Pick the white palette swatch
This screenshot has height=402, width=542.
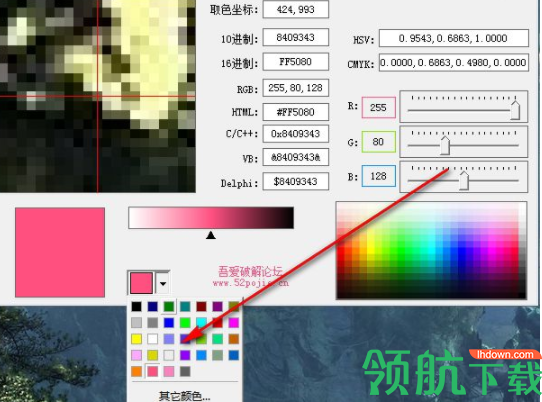pos(152,339)
